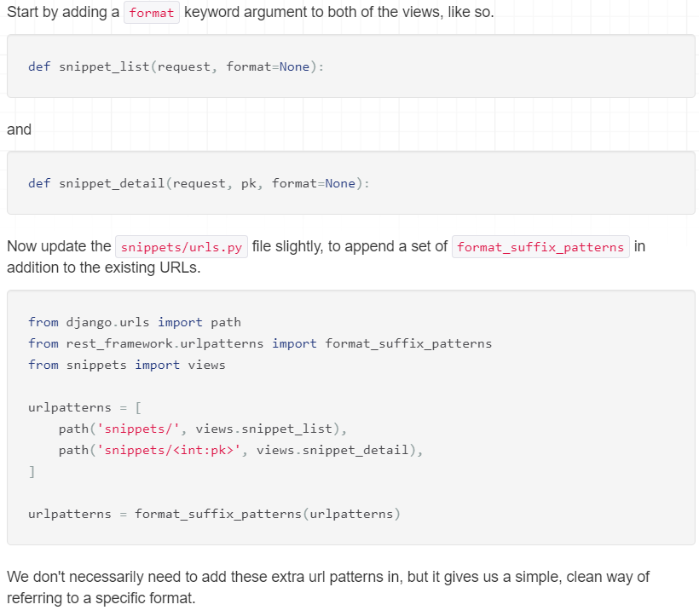The width and height of the screenshot is (699, 616).
Task: Click 'views' in the snippets import line
Action: click(206, 365)
